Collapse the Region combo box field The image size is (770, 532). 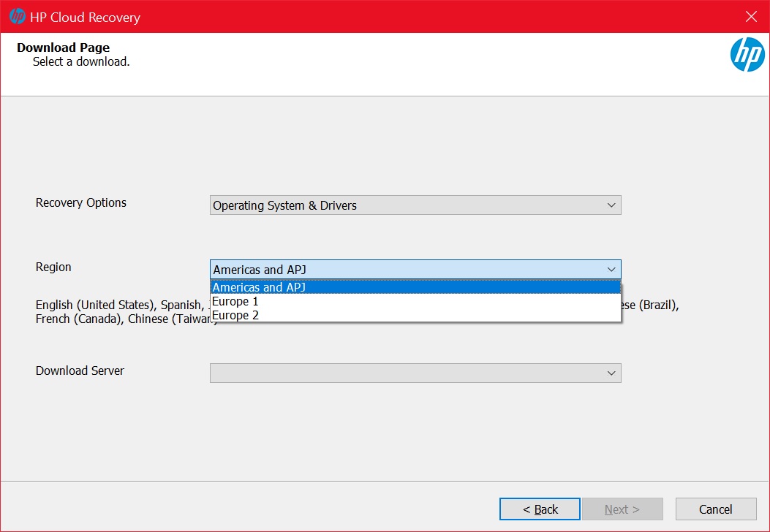tap(415, 270)
